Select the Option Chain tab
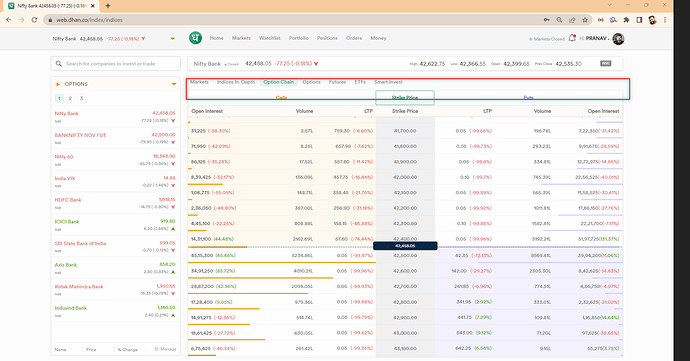Image resolution: width=690 pixels, height=361 pixels. point(279,82)
